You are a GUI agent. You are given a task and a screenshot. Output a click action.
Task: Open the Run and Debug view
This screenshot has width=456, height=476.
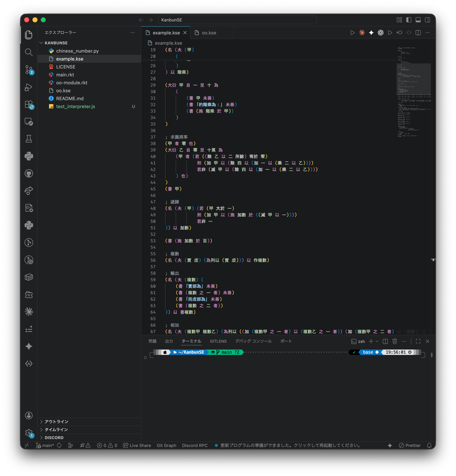point(29,87)
